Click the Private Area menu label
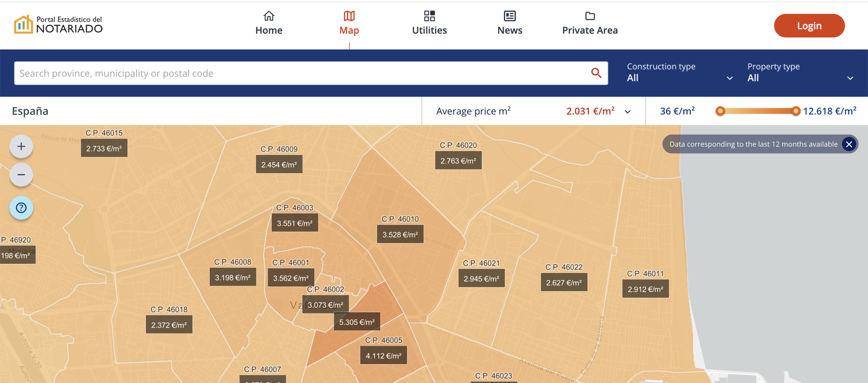868x383 pixels. coord(590,31)
